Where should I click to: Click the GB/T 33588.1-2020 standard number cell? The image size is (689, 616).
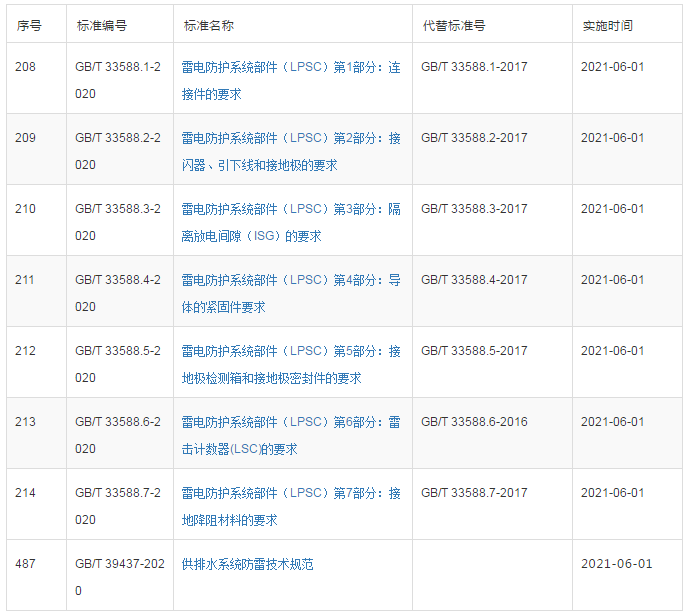coord(117,80)
